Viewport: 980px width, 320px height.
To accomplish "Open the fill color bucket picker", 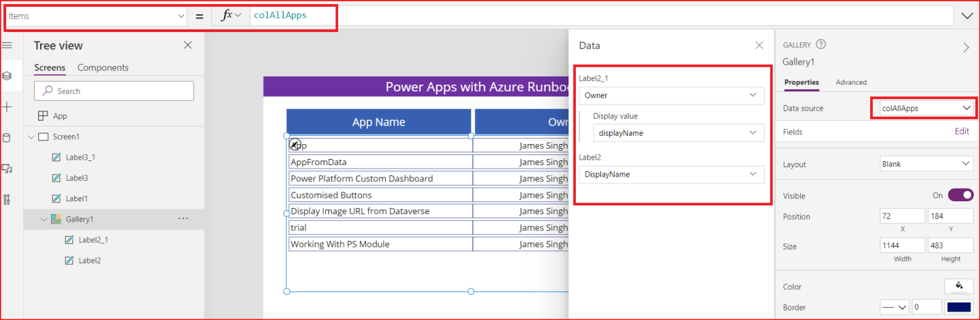I will 959,286.
